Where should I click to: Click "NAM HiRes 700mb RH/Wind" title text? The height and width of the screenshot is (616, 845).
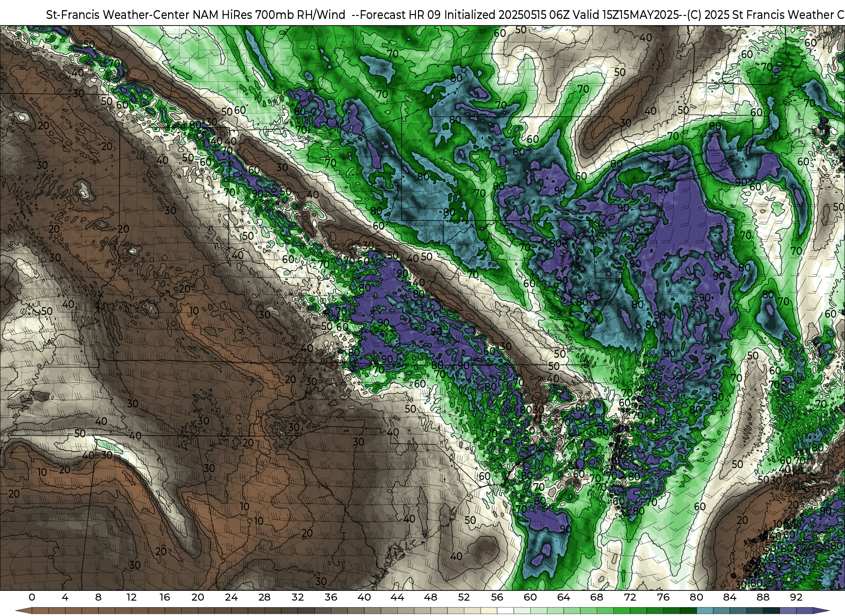coord(269,15)
